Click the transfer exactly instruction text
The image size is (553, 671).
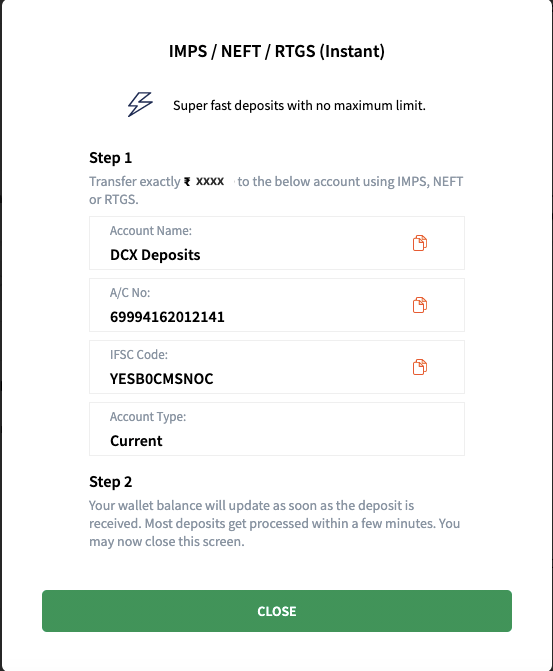[x=276, y=190]
